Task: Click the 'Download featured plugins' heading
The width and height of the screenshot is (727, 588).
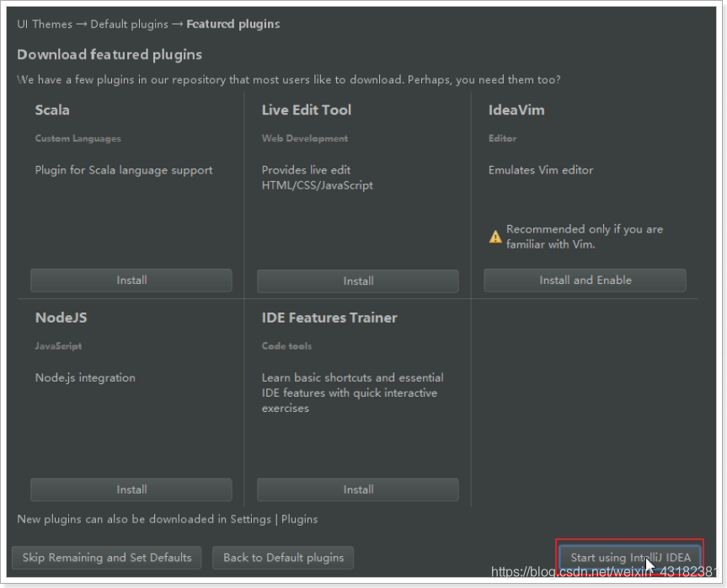Action: (110, 55)
